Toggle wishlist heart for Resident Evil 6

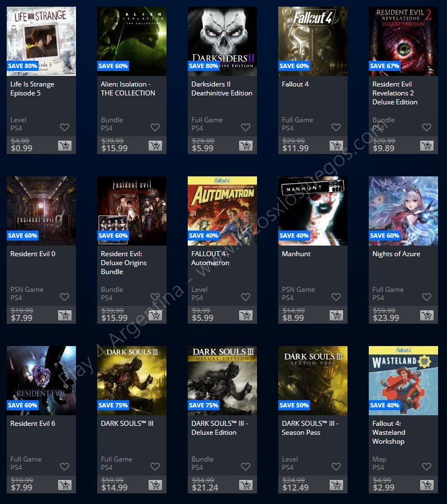coord(65,467)
